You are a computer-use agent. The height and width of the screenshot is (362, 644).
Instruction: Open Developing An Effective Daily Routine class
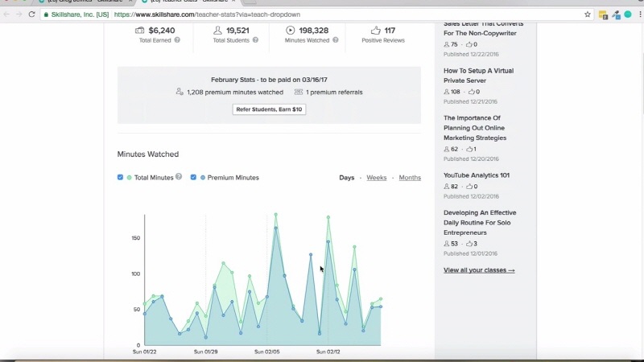coord(480,223)
